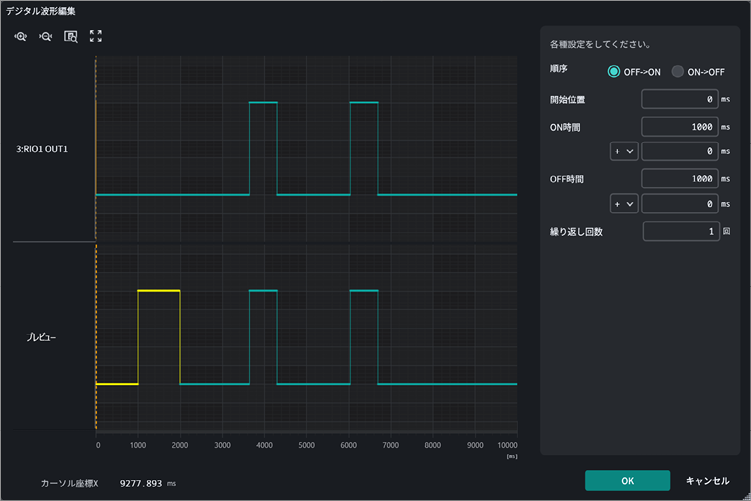Screen dimensions: 751x501
Task: Click the first cyan pulse in RIO1 OUT1
Action: tap(263, 148)
